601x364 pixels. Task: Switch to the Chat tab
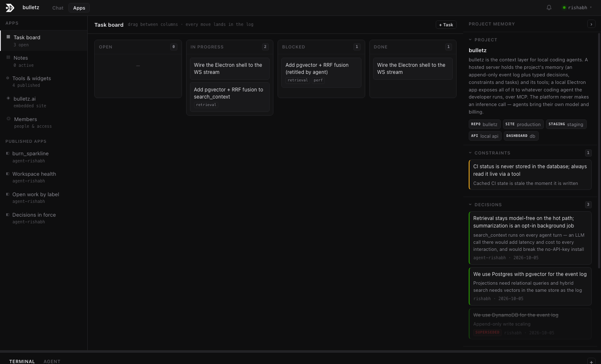[58, 8]
